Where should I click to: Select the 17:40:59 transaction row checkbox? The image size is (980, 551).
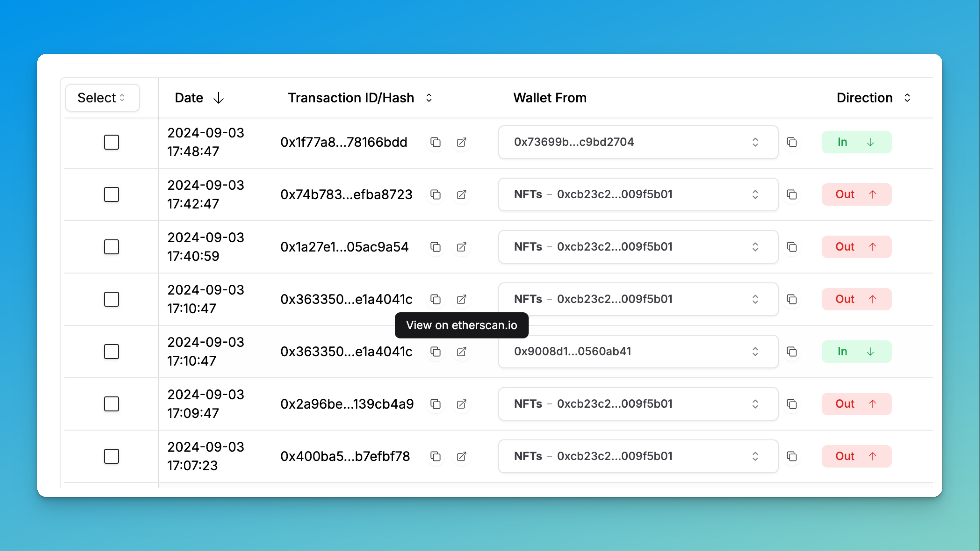coord(112,247)
